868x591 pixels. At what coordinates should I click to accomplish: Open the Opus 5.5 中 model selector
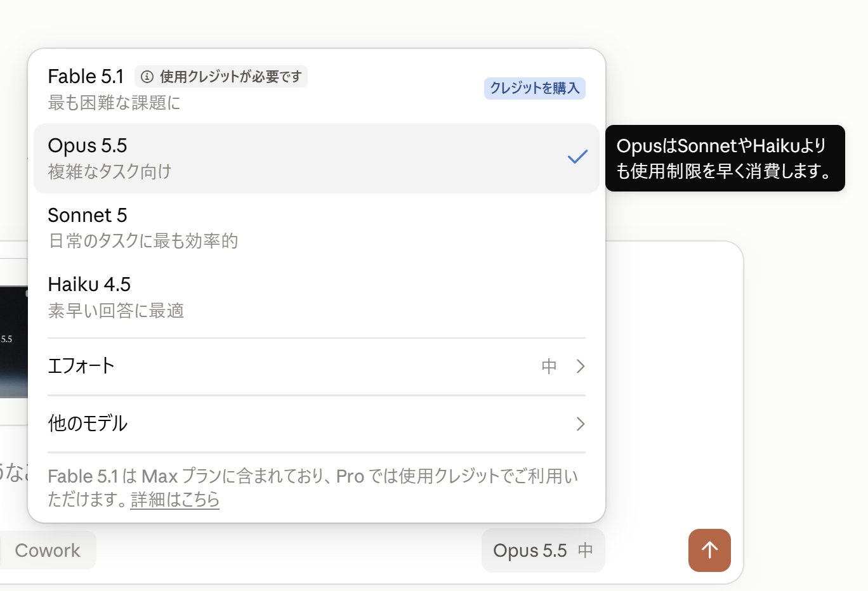(543, 550)
